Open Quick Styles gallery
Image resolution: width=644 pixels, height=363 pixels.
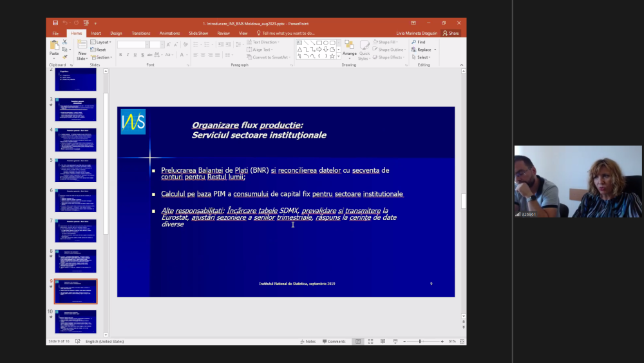click(365, 50)
